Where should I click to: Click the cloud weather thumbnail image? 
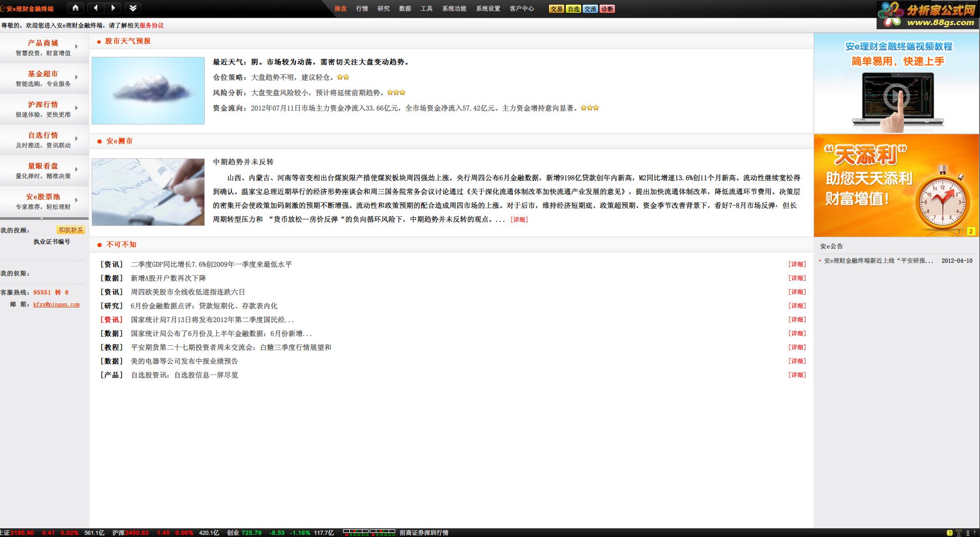[x=148, y=91]
